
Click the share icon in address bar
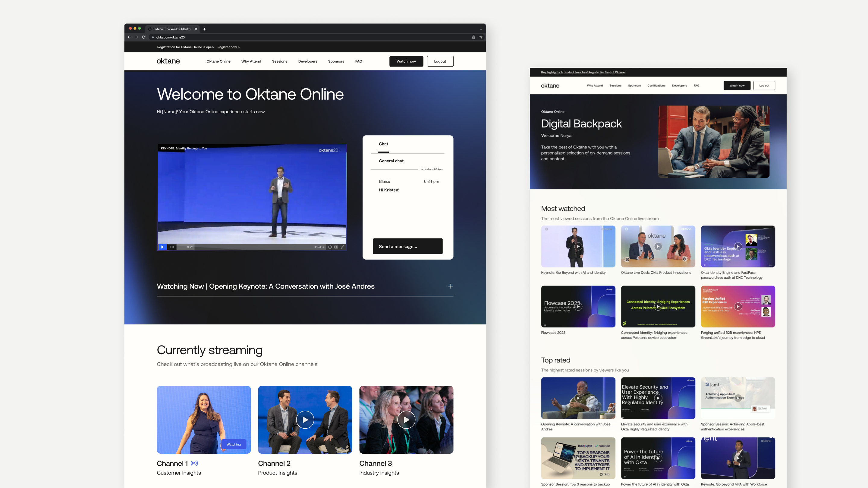click(473, 37)
